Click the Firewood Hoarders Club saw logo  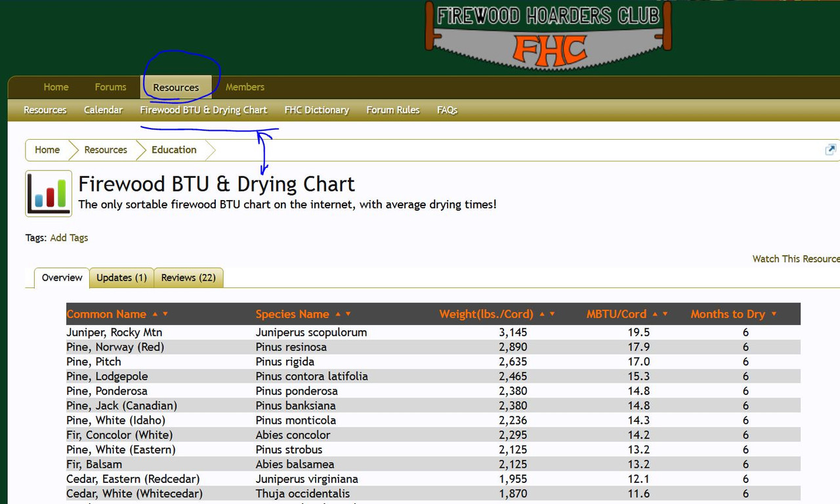pos(549,35)
